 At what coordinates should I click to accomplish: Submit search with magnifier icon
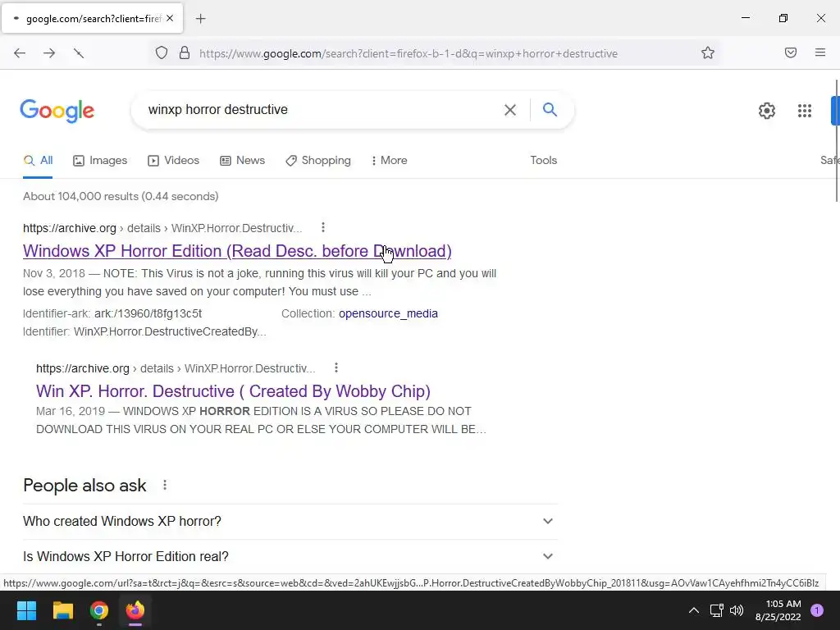coord(550,109)
